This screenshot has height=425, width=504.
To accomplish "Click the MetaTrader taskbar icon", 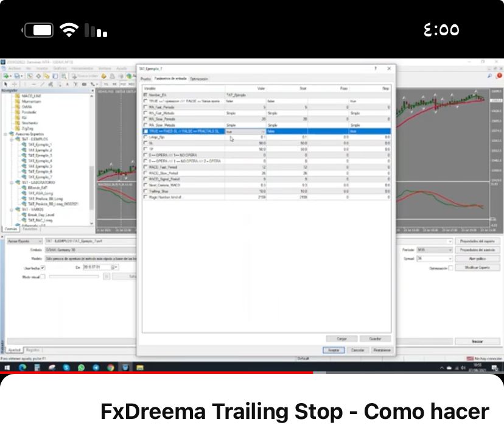I will 125,367.
